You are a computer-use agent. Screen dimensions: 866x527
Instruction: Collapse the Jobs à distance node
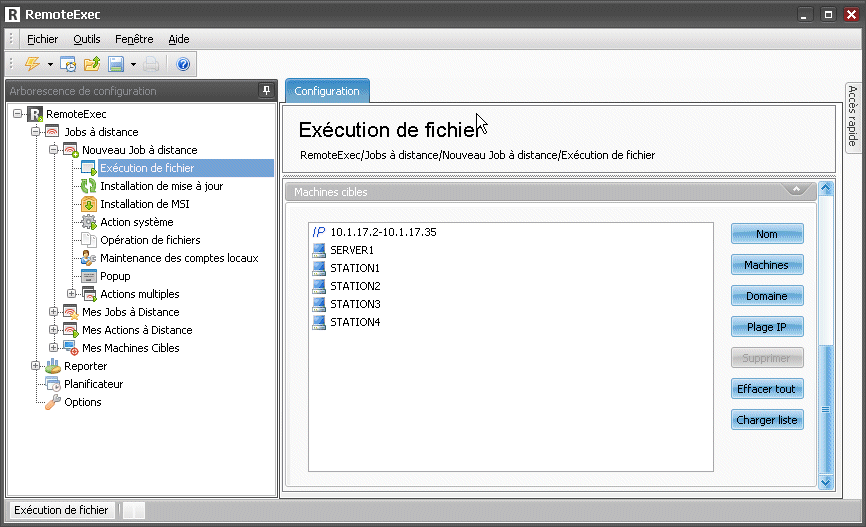click(x=35, y=131)
